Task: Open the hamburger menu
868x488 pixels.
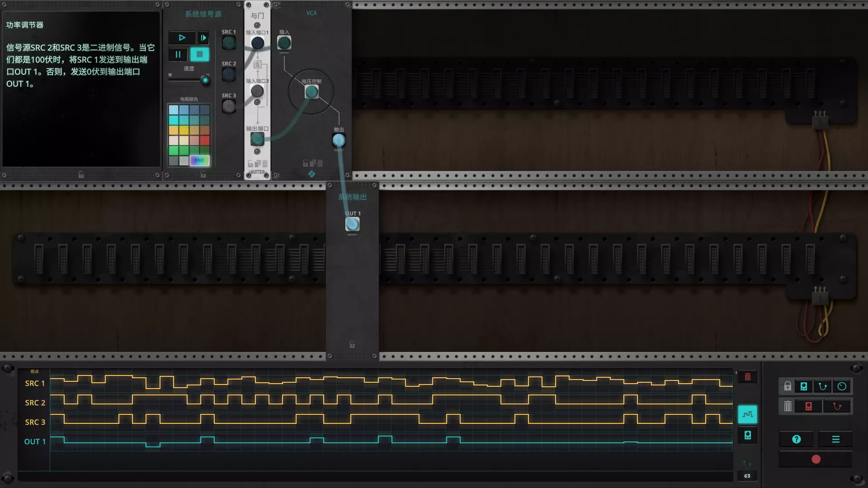Action: [836, 439]
